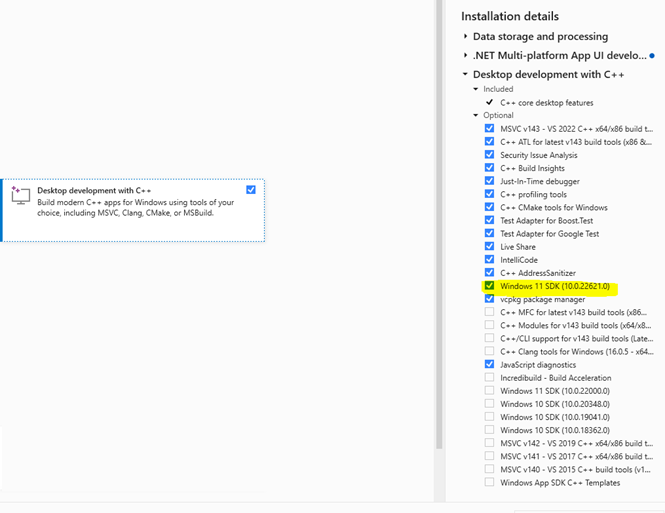This screenshot has width=665, height=513.
Task: Toggle C++ Build Insights checkbox
Action: (x=489, y=167)
